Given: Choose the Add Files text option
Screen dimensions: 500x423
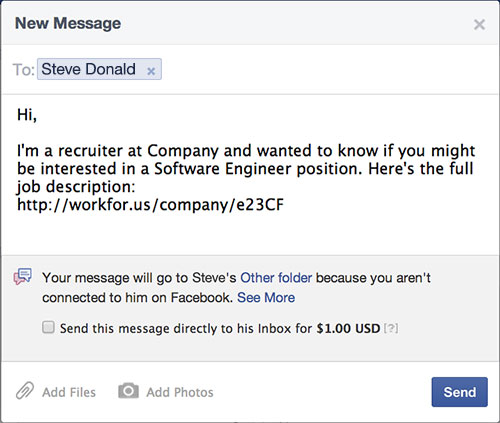Looking at the screenshot, I should coord(69,392).
